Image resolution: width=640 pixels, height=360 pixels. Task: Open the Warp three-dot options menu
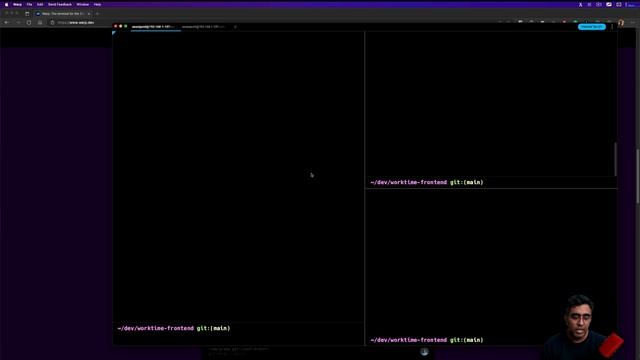pos(612,27)
